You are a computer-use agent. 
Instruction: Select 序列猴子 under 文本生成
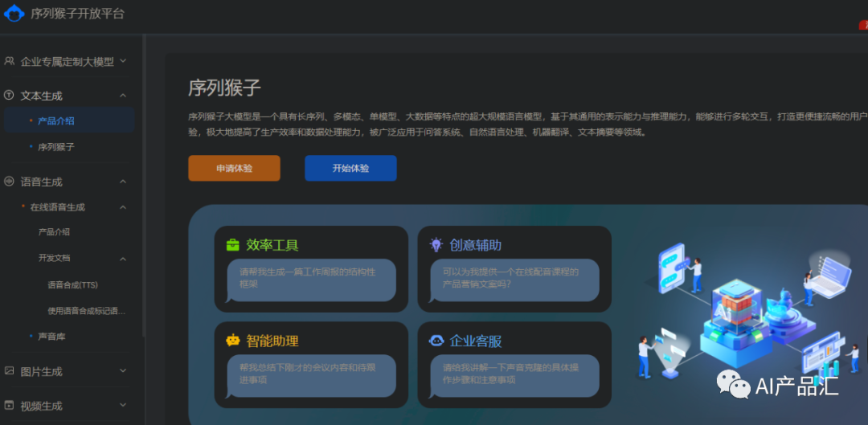click(56, 147)
